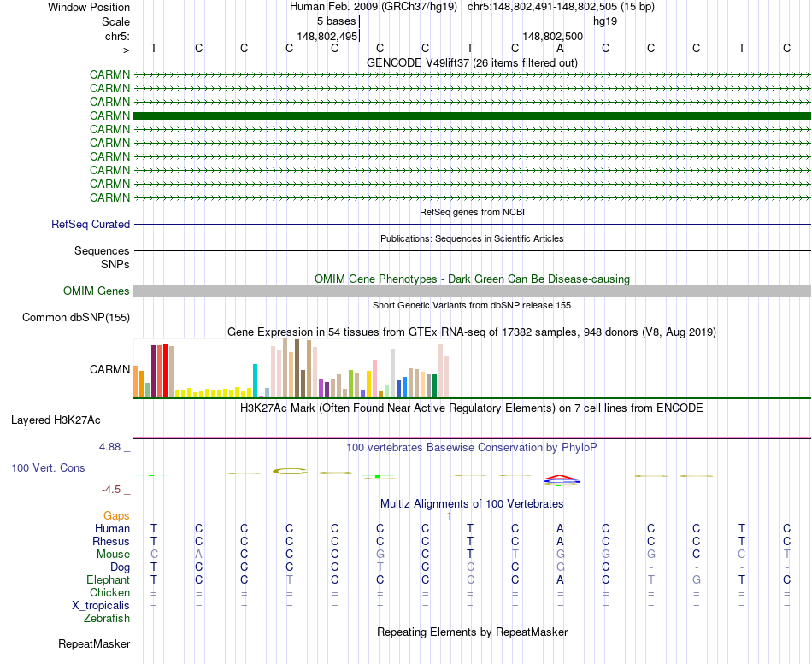Screen dimensions: 812x664
Task: Open 'Short Genetic Variants from dbSNP release 155'
Action: 472,305
